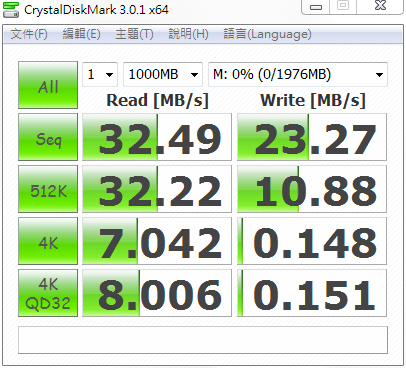Close the CrystalDiskMark window
The image size is (406, 368).
[380, 6]
